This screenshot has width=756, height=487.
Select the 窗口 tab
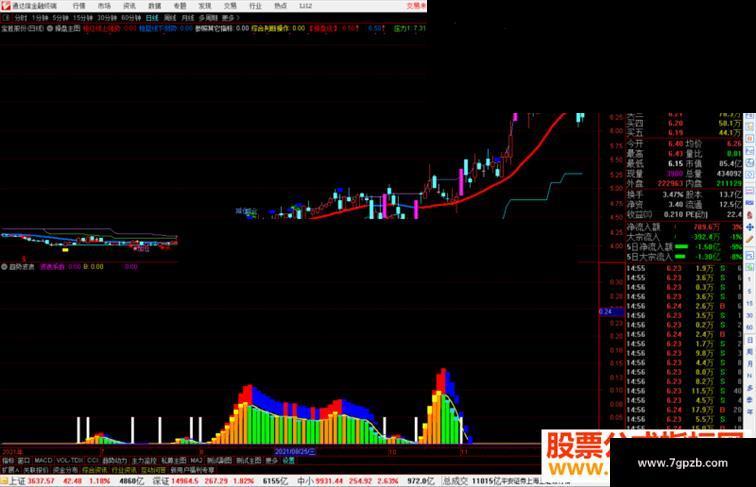click(24, 461)
